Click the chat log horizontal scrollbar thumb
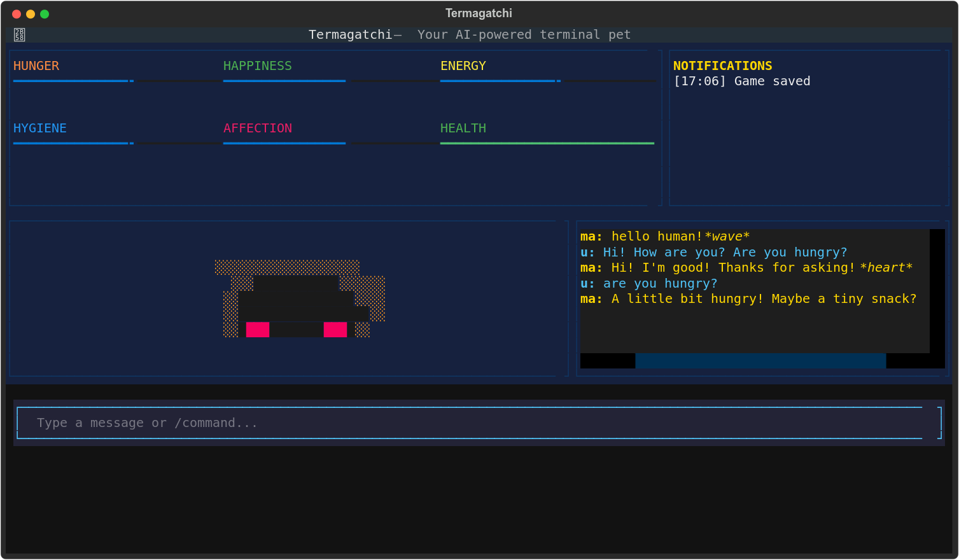The image size is (959, 560). 760,361
